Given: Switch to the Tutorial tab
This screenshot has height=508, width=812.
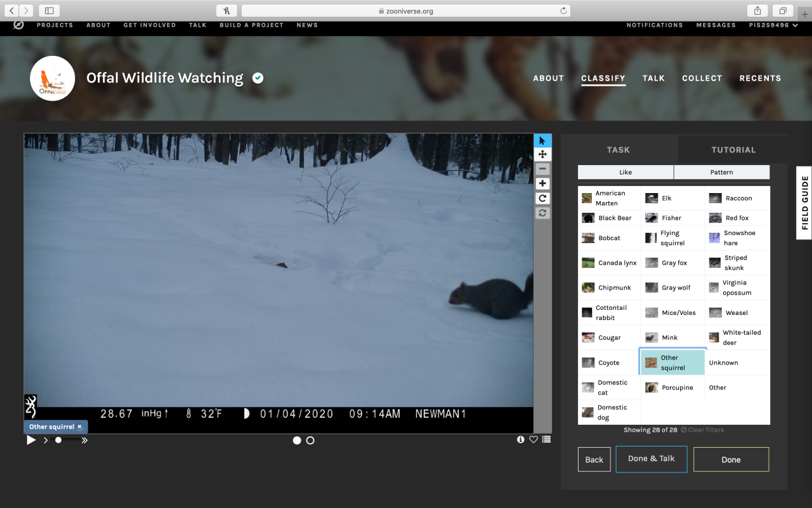Looking at the screenshot, I should (x=733, y=150).
